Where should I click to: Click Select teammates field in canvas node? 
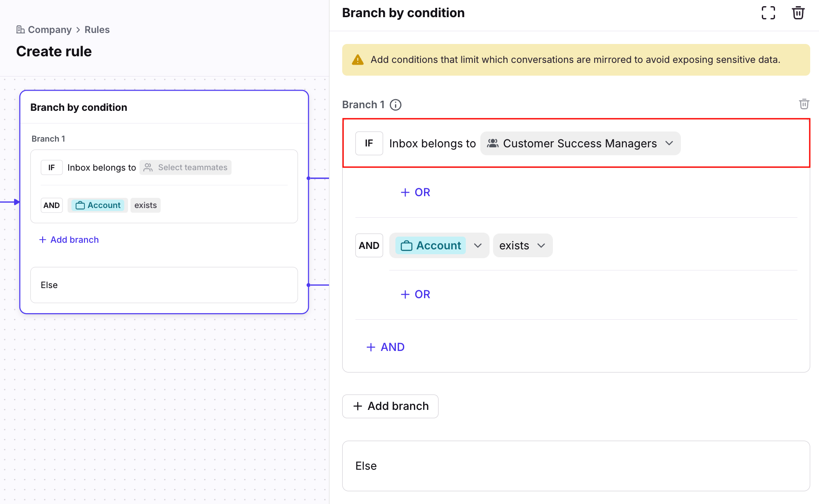(x=186, y=168)
